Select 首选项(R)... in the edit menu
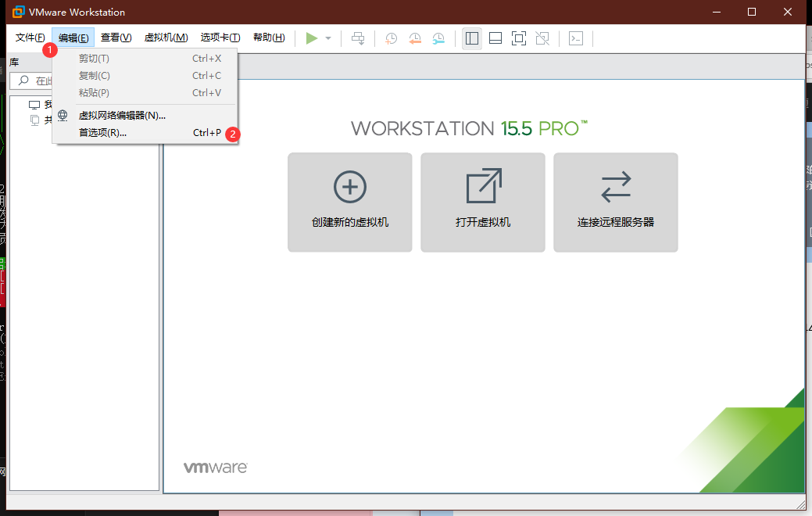 coord(145,133)
